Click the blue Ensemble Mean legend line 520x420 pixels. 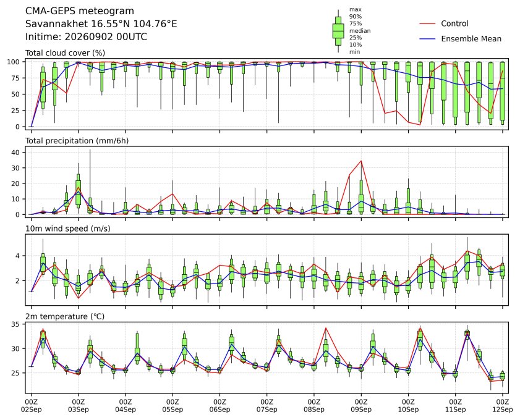427,39
